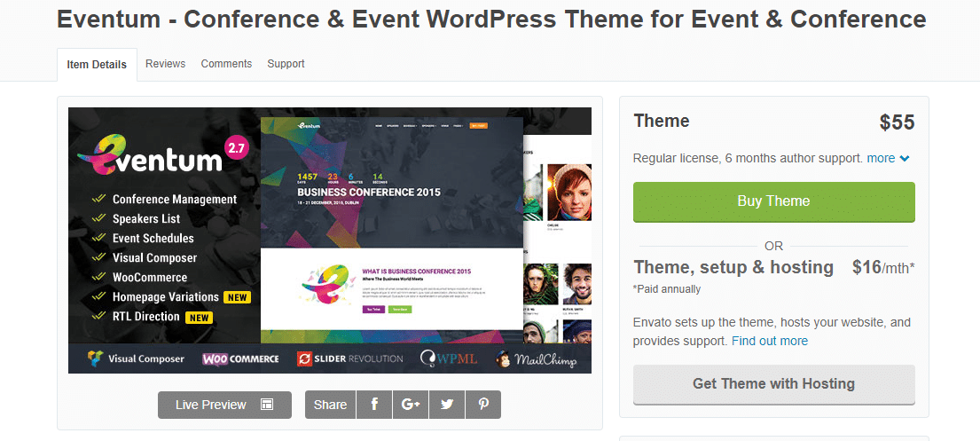The image size is (980, 441).
Task: Expand license details with 'more' dropdown
Action: coord(888,158)
